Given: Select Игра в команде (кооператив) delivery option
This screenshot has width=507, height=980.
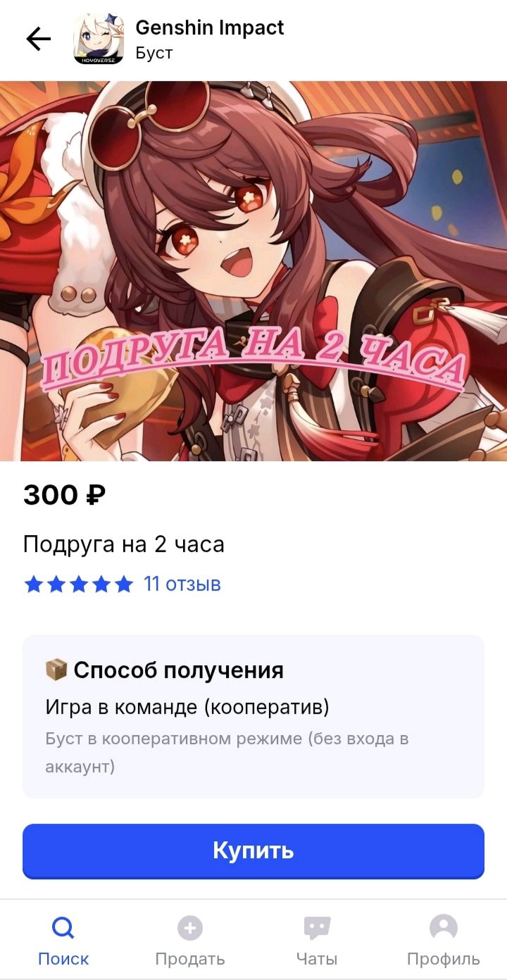Looking at the screenshot, I should pos(187,707).
